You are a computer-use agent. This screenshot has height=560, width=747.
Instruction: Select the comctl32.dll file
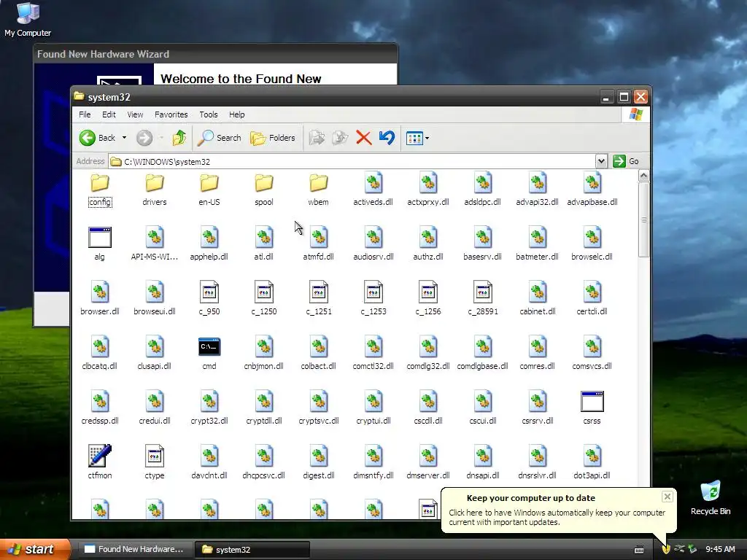pyautogui.click(x=373, y=354)
